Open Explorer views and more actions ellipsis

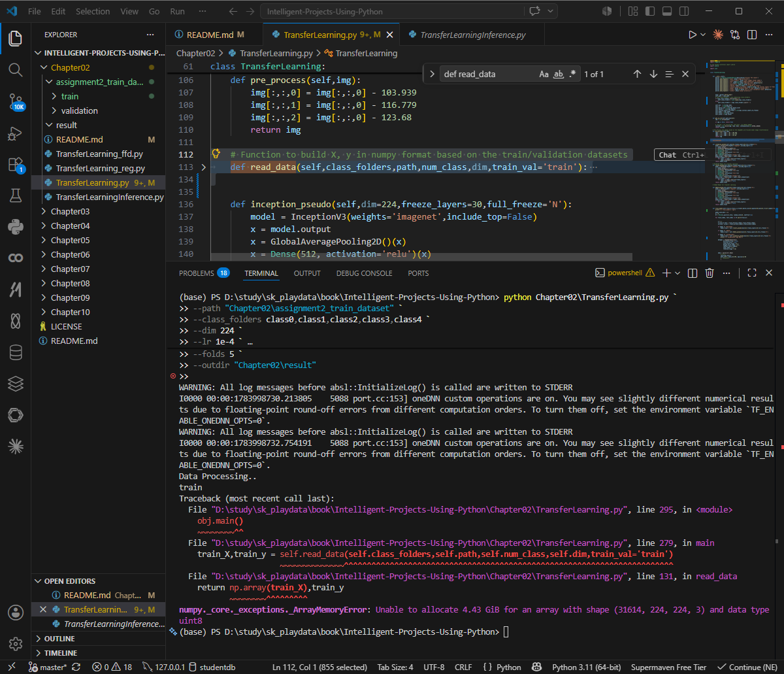[x=150, y=35]
